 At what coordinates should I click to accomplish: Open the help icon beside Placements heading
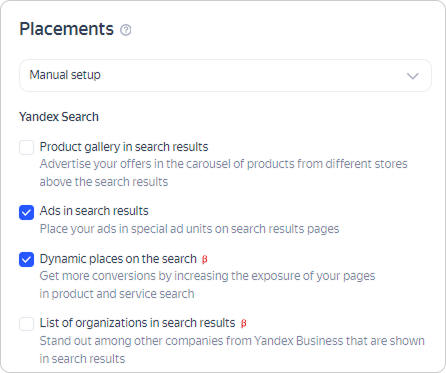[x=126, y=30]
